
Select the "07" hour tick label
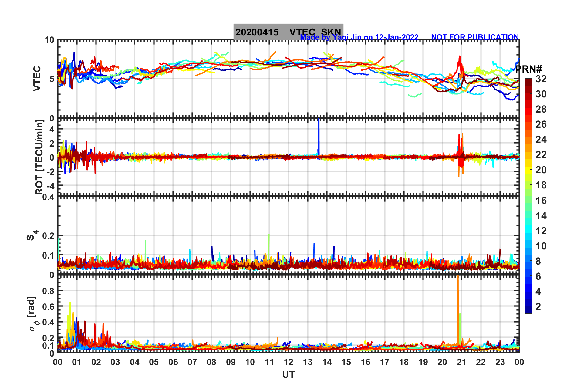192,362
